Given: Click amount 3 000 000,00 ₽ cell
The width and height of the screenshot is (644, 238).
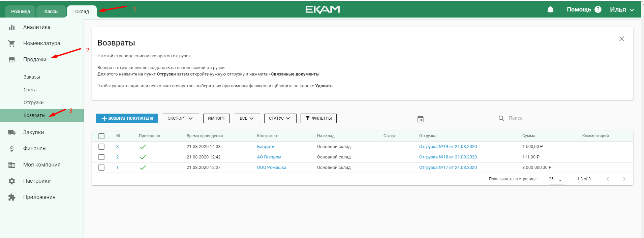Looking at the screenshot, I should coord(537,168).
